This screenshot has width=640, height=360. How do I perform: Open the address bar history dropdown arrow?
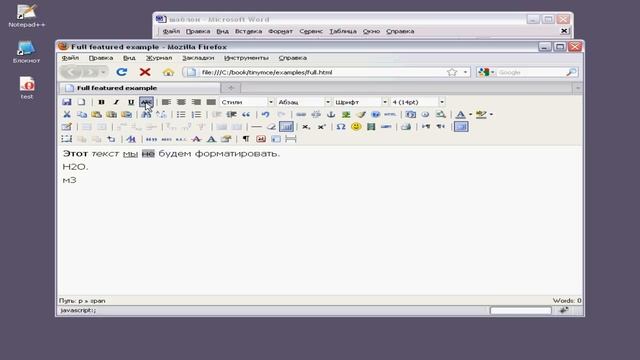point(465,72)
